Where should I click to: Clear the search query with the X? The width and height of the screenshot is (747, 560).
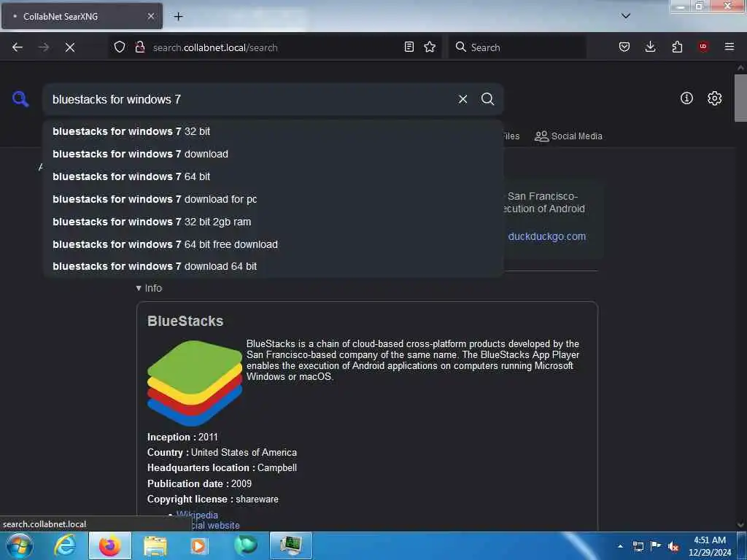click(462, 99)
